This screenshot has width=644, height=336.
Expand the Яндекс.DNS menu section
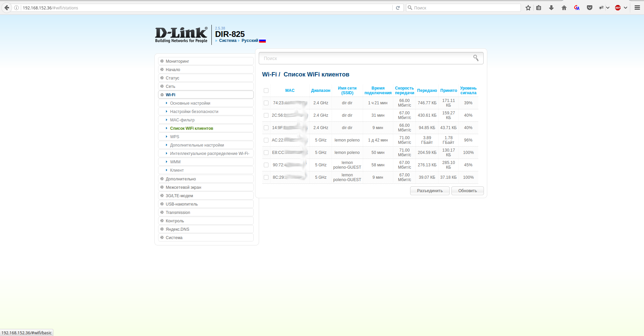click(206, 229)
